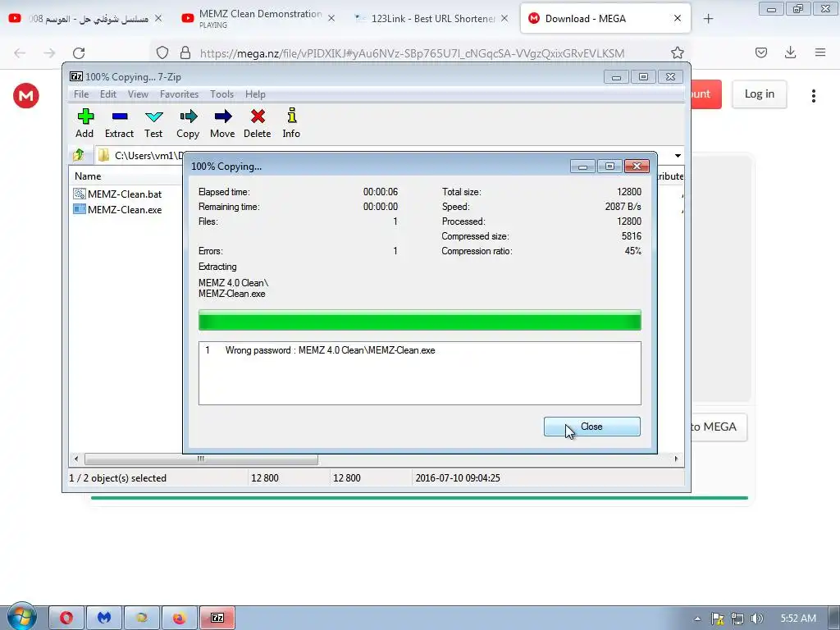This screenshot has width=840, height=630.
Task: Click the padlock site info icon
Action: pyautogui.click(x=185, y=52)
